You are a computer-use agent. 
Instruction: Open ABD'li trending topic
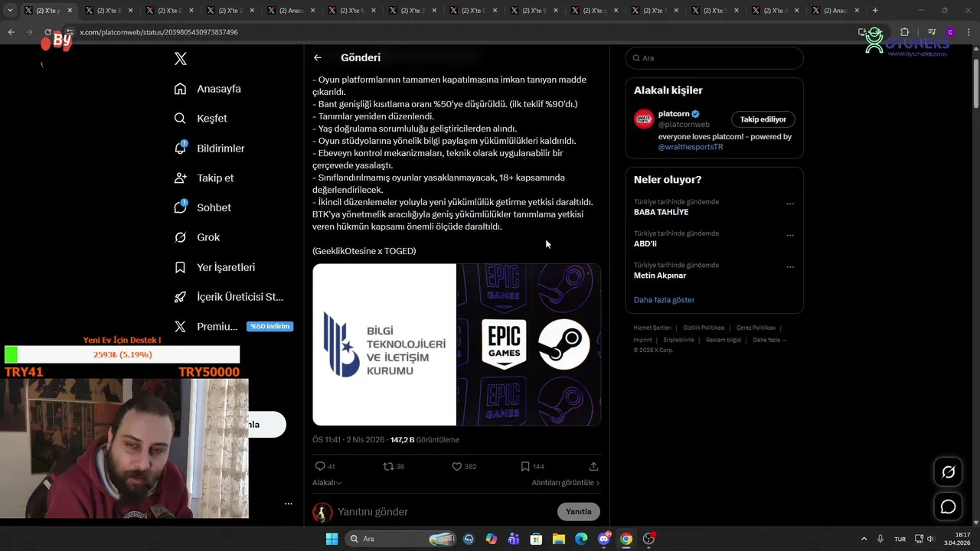click(x=645, y=244)
